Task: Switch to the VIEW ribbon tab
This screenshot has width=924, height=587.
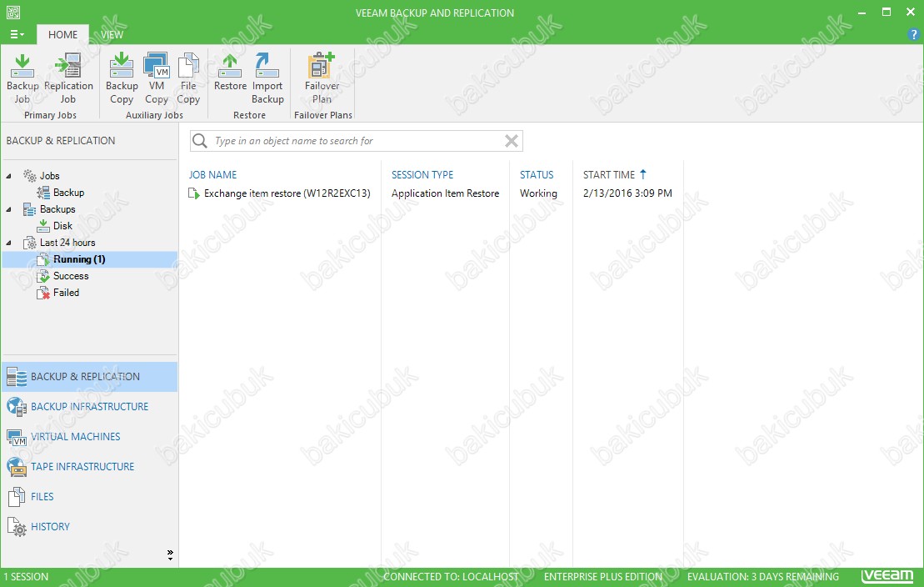Action: point(112,35)
